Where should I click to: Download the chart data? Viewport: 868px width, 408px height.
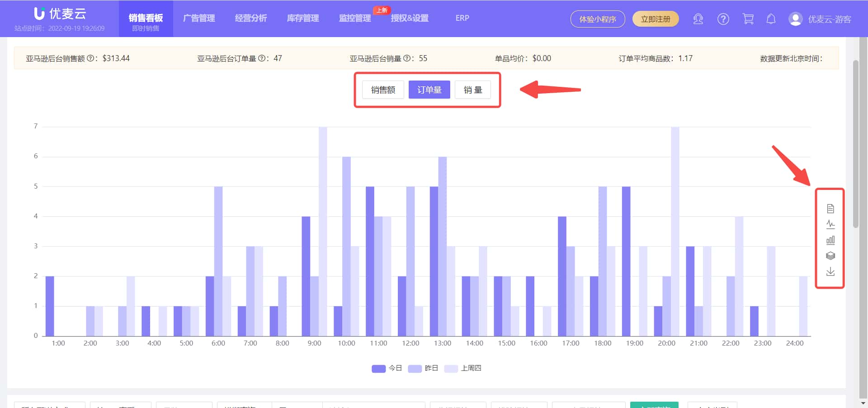click(x=830, y=272)
